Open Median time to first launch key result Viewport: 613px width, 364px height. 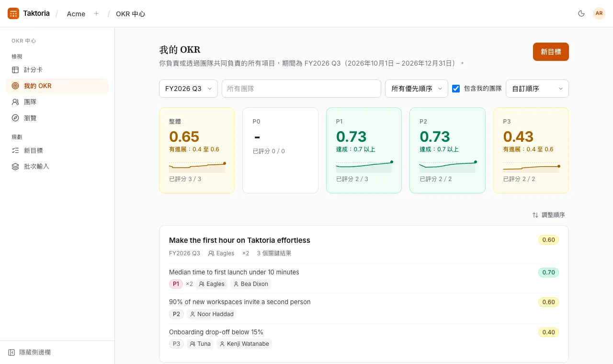[x=234, y=272]
